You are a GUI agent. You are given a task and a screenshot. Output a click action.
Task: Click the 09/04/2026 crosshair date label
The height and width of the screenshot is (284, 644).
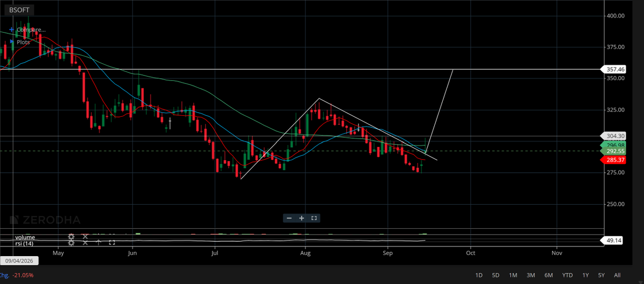click(x=19, y=261)
